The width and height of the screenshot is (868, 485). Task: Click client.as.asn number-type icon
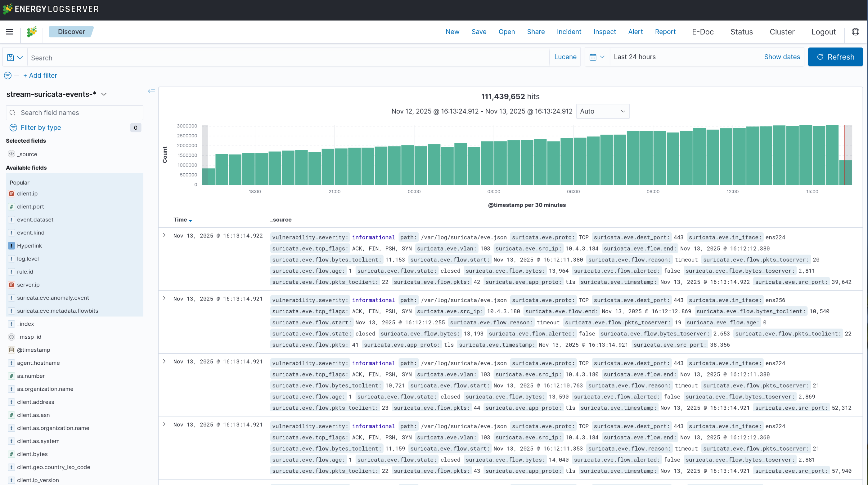pos(11,415)
